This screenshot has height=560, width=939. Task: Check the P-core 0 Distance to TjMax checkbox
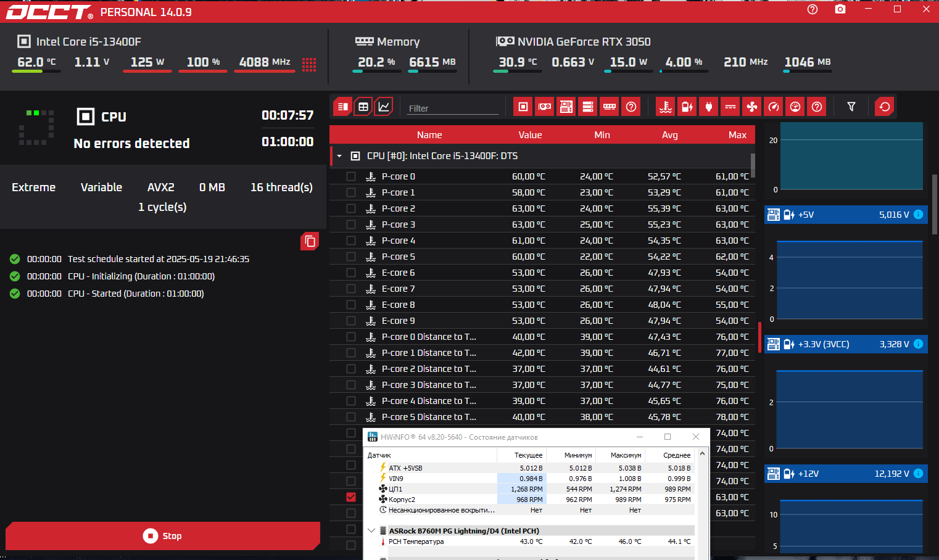[x=351, y=337]
